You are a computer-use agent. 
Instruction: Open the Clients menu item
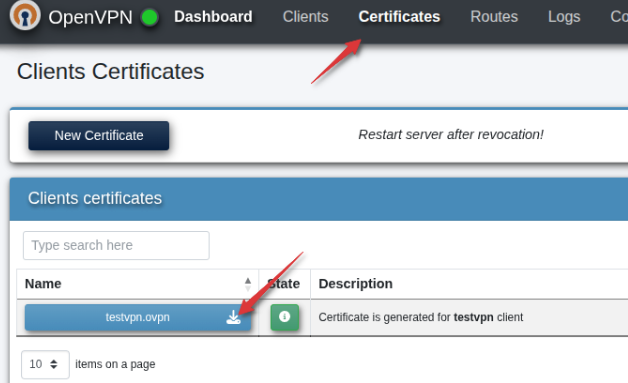[306, 17]
